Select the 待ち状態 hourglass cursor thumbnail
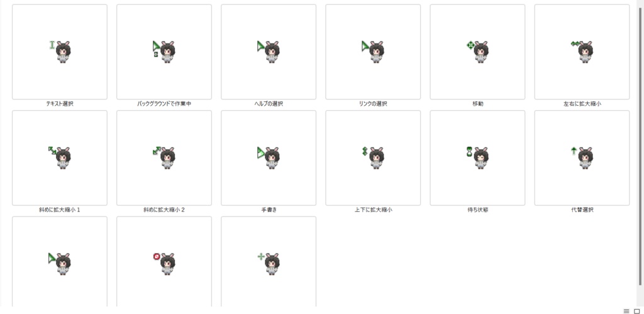644x314 pixels. (478, 158)
